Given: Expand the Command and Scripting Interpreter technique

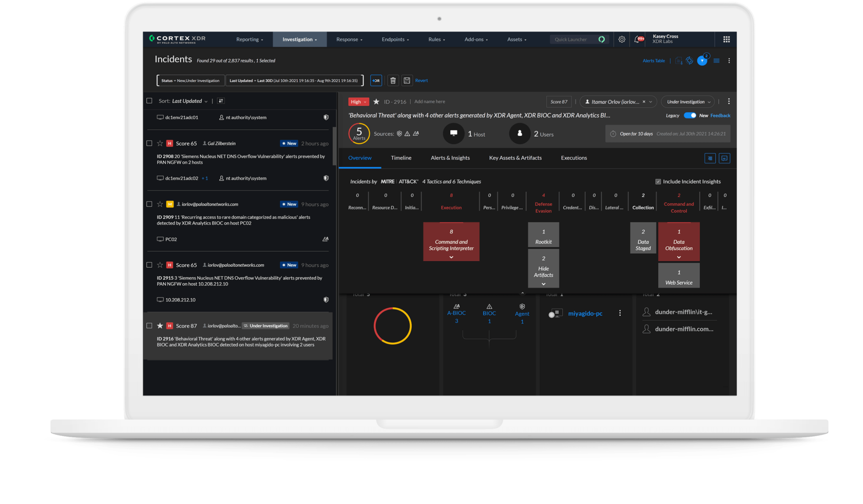Looking at the screenshot, I should pyautogui.click(x=451, y=257).
